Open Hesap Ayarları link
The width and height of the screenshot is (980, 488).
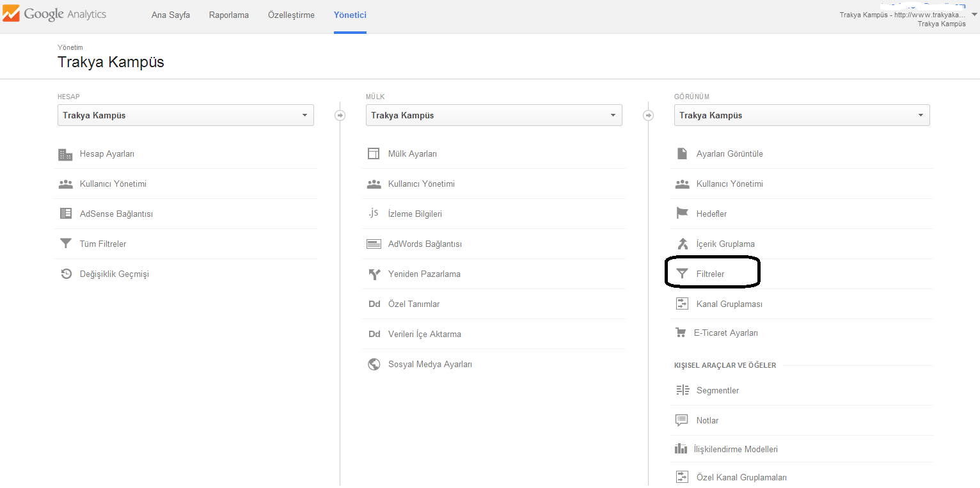coord(107,154)
